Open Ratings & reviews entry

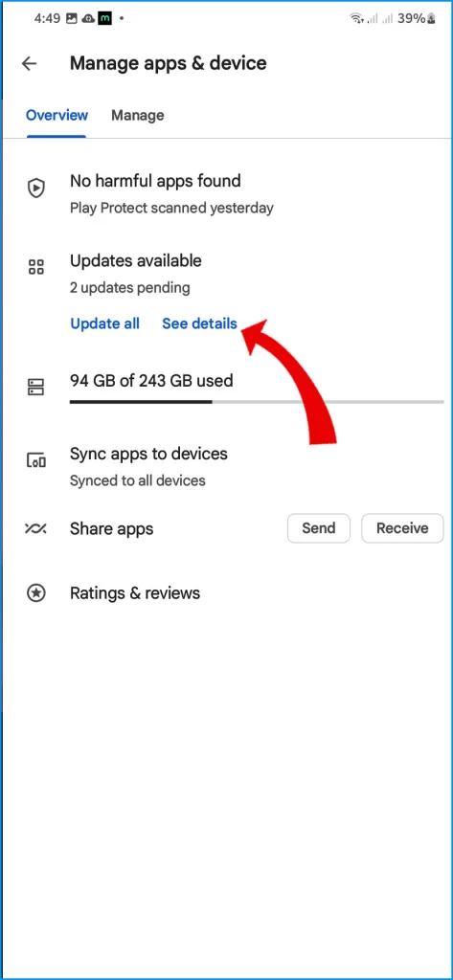coord(226,593)
